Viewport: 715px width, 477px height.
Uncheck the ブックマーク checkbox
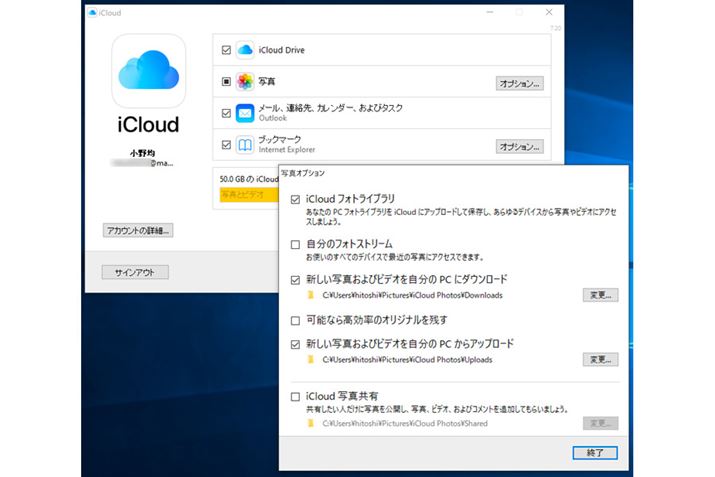tap(226, 145)
